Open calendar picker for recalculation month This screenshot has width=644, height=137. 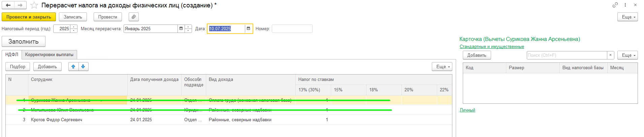click(x=181, y=29)
